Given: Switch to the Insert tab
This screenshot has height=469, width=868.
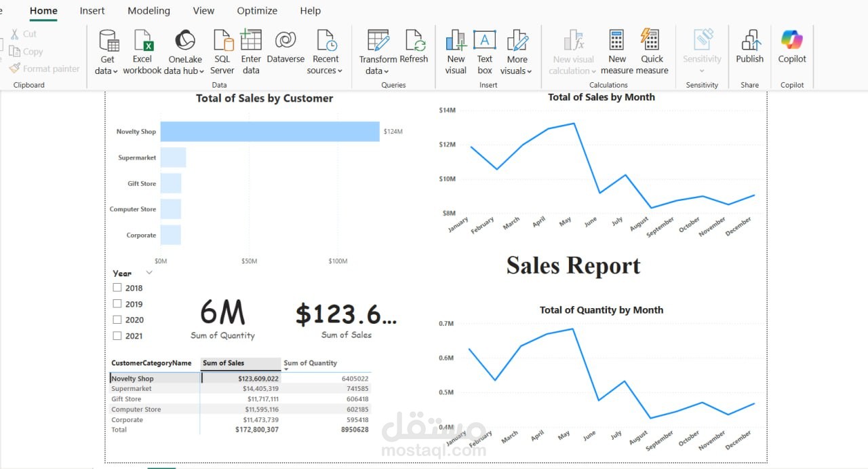Looking at the screenshot, I should pos(92,11).
